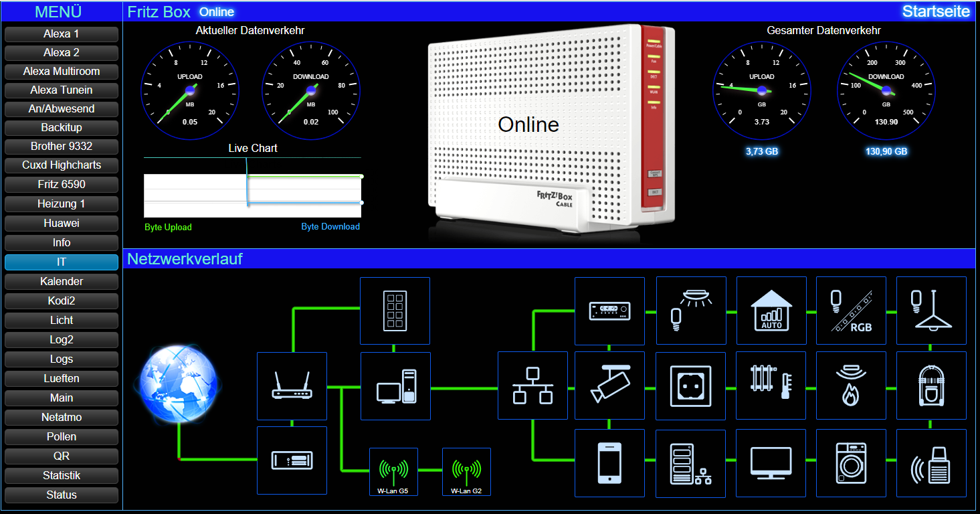Open Statistik view
This screenshot has height=514, width=980.
62,475
